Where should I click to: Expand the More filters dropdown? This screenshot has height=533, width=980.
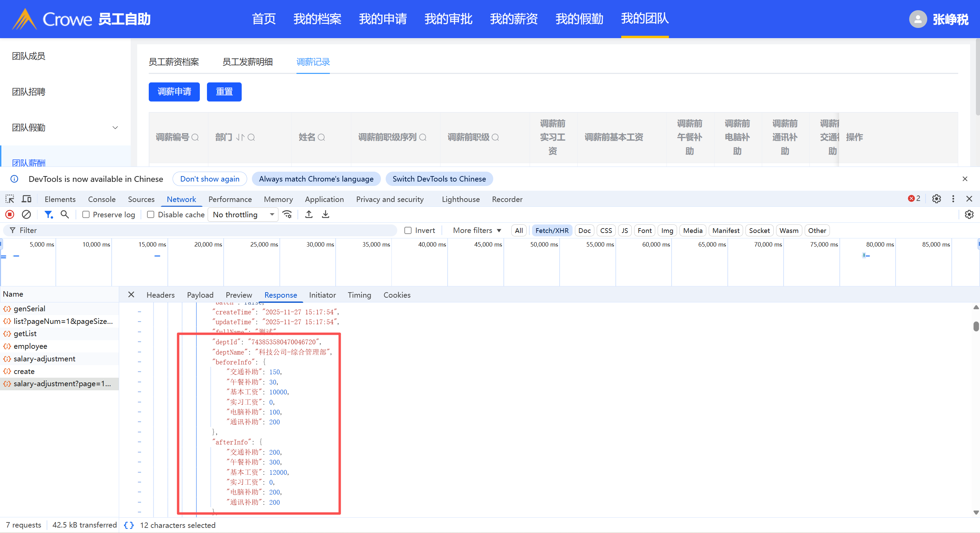[477, 230]
